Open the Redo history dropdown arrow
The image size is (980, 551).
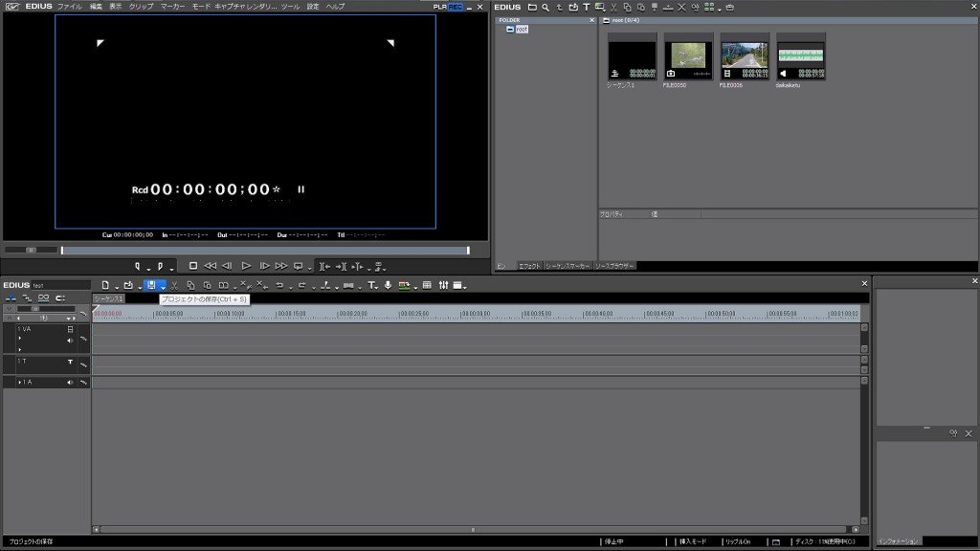pyautogui.click(x=313, y=287)
